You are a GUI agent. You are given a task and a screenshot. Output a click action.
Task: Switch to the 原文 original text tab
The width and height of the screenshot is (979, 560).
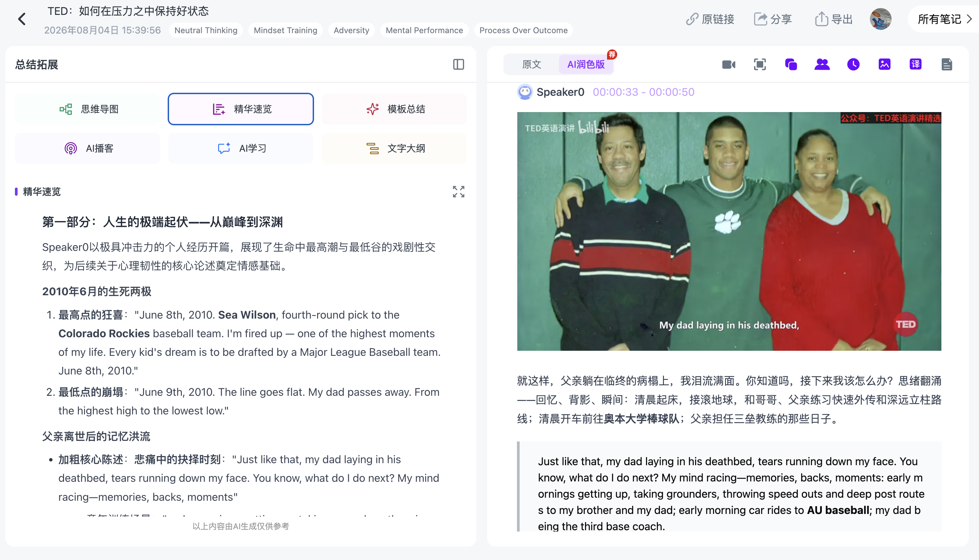coord(532,64)
